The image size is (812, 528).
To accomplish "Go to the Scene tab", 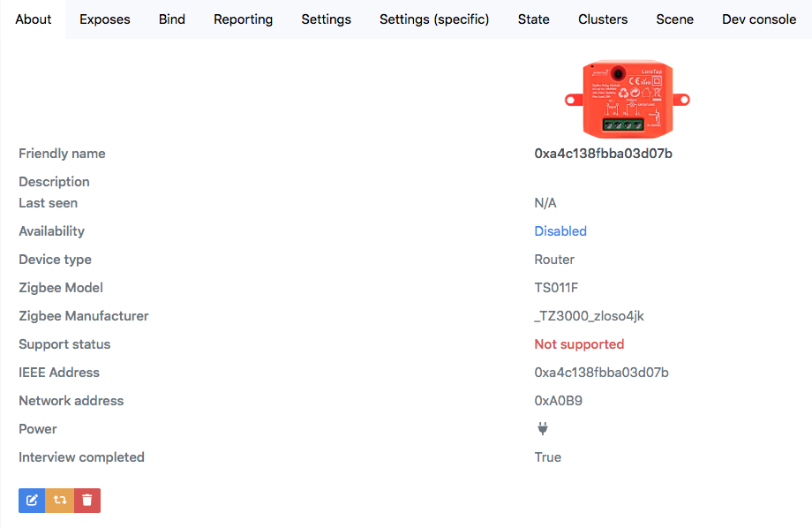I will coord(674,19).
